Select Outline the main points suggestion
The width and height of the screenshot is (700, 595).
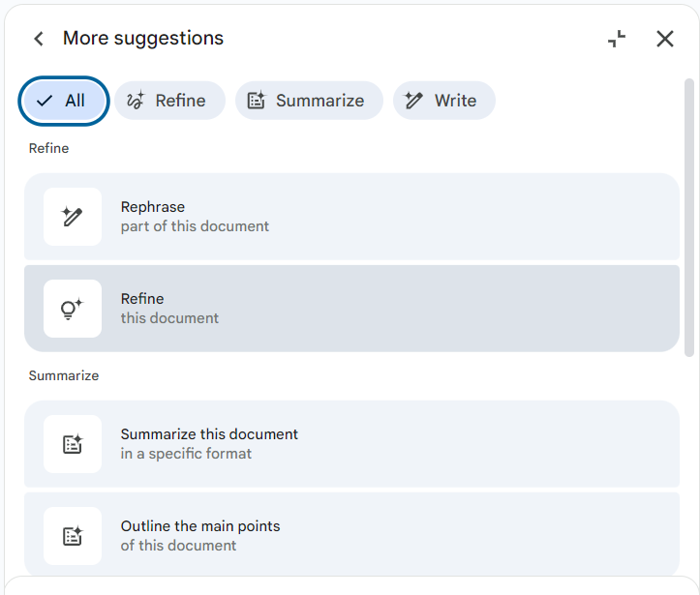coord(351,534)
